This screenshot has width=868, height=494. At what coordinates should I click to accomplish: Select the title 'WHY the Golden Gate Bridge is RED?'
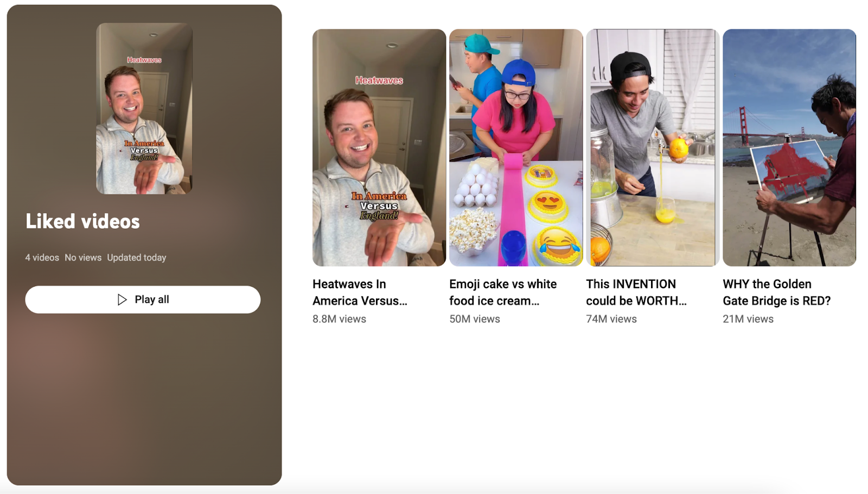click(777, 293)
